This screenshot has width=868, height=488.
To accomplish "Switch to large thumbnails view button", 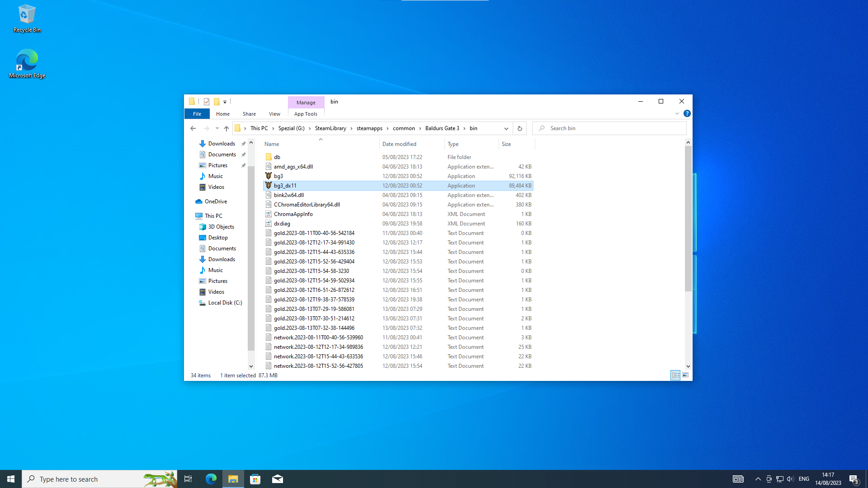I will pyautogui.click(x=685, y=375).
